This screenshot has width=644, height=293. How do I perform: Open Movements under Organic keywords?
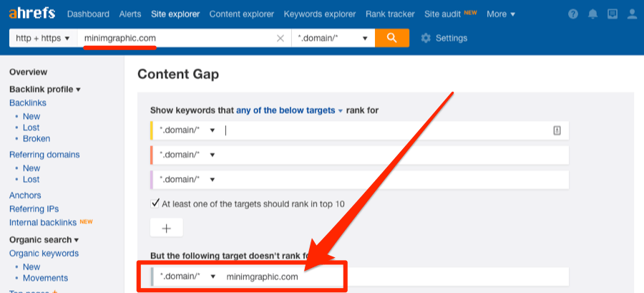coord(46,278)
